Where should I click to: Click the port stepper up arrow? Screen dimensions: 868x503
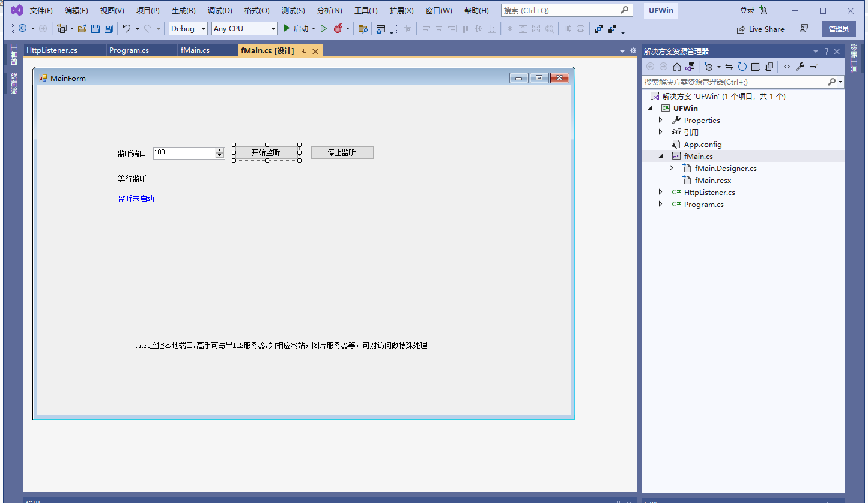coord(220,150)
